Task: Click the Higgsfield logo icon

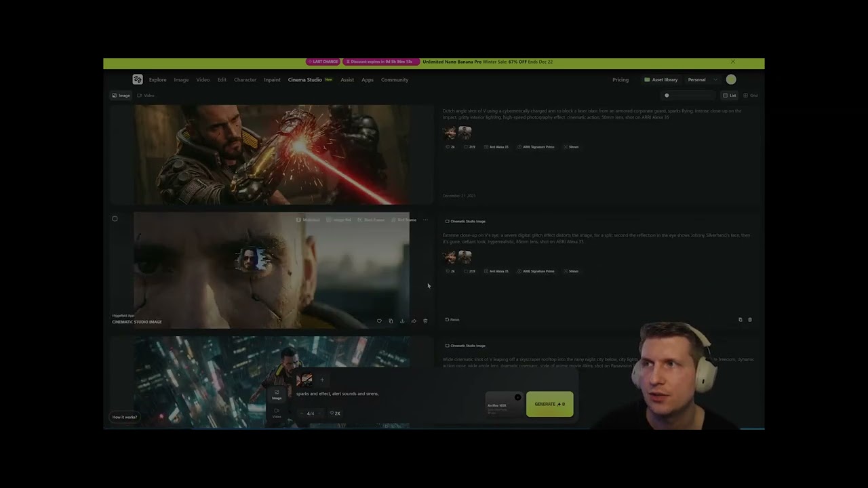Action: 138,79
